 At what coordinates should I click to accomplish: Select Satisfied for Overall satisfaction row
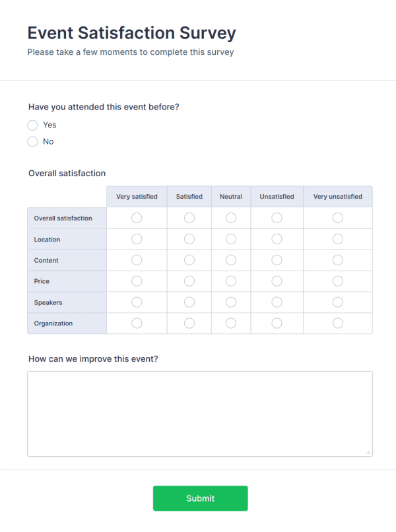pyautogui.click(x=189, y=218)
